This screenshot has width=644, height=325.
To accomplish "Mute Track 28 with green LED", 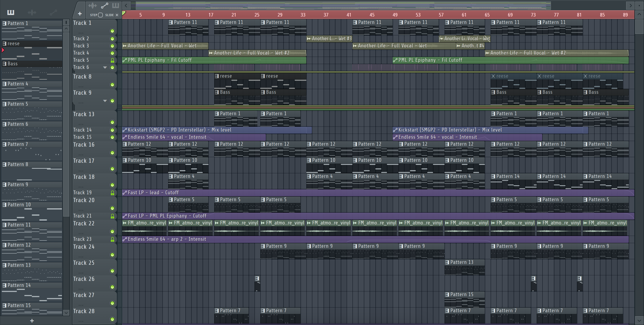I will [112, 319].
